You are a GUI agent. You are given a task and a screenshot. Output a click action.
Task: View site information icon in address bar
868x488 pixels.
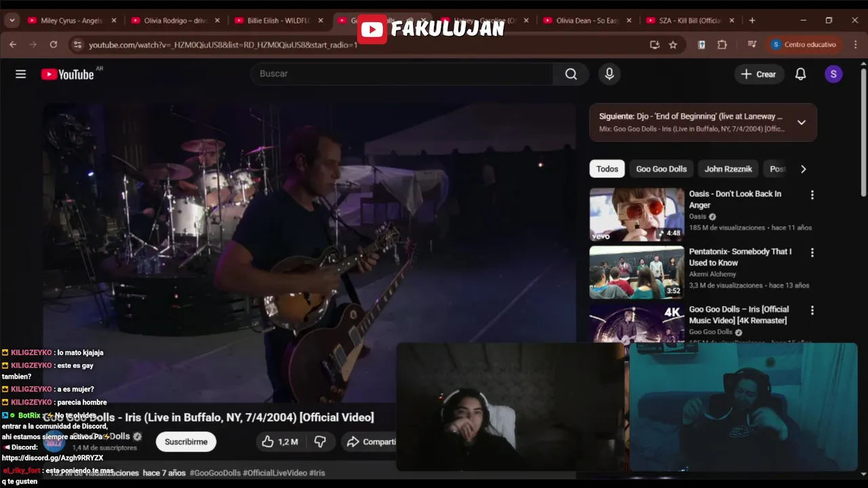[77, 45]
